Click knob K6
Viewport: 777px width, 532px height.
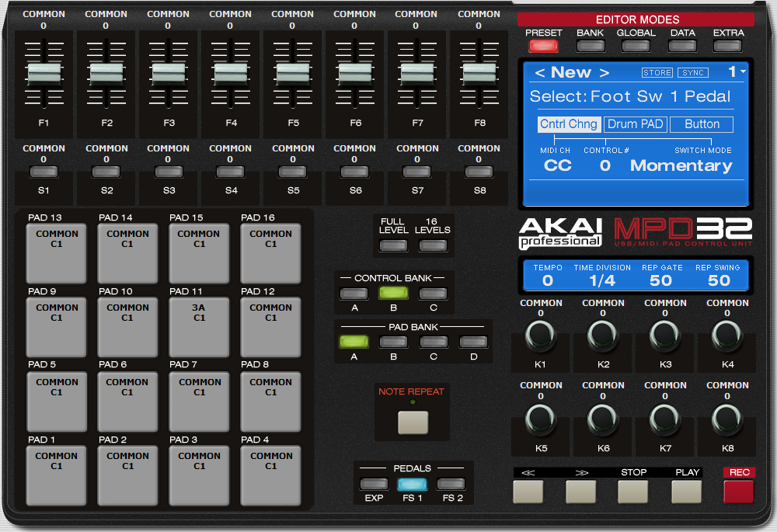coord(603,419)
